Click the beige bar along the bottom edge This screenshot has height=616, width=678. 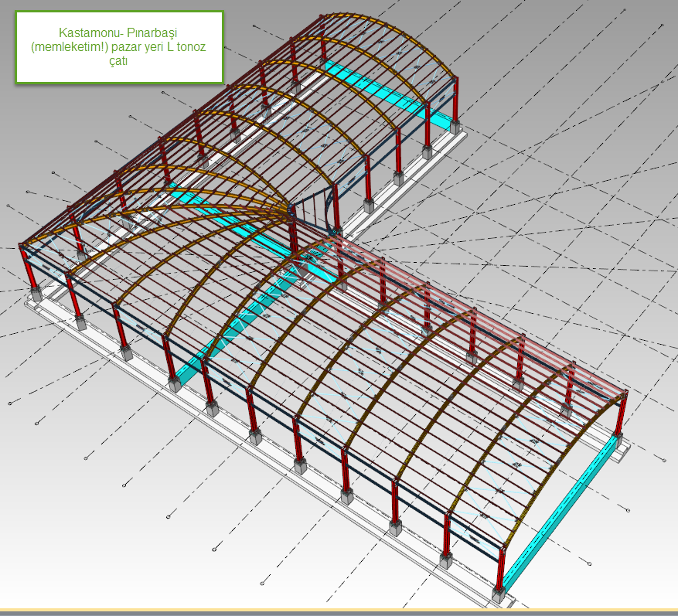(339, 612)
